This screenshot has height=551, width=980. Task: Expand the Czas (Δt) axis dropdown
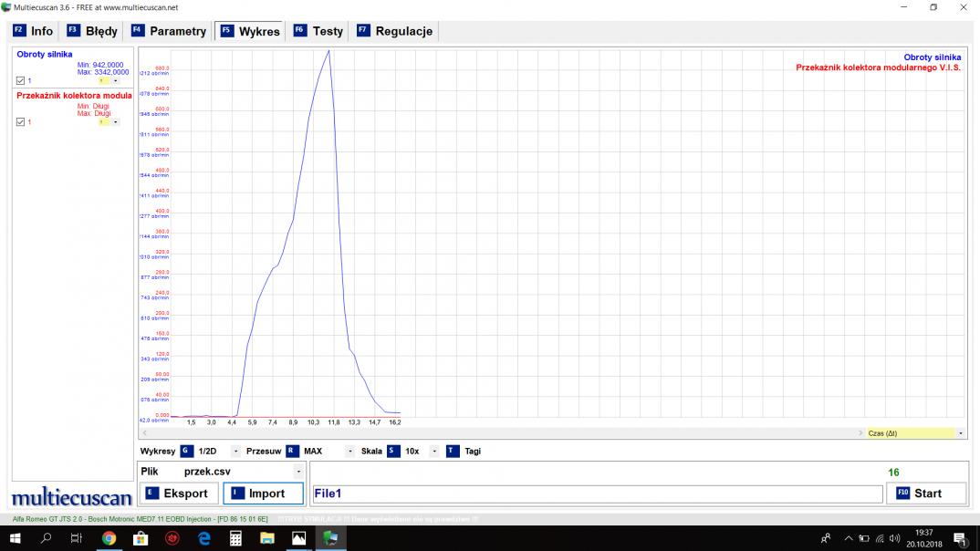click(961, 433)
